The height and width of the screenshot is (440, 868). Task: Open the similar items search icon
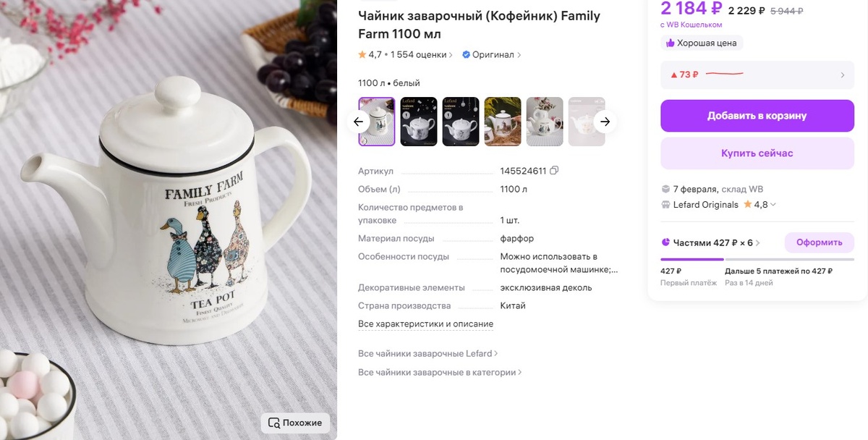coord(273,423)
